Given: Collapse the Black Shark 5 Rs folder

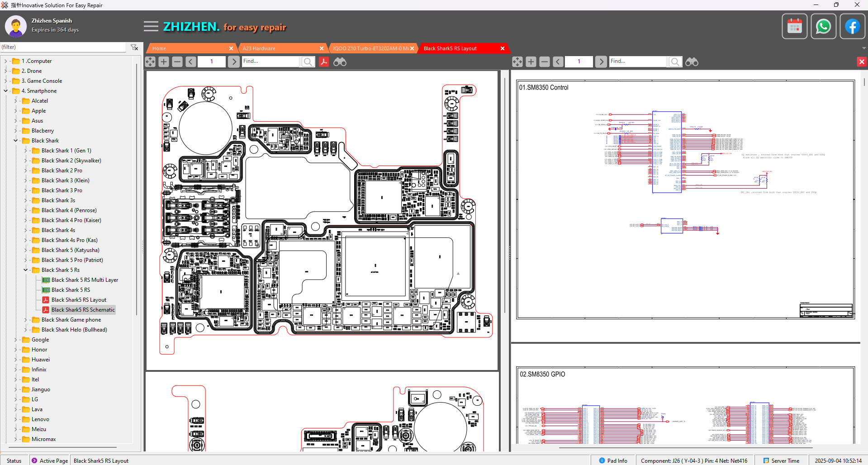Looking at the screenshot, I should [25, 270].
